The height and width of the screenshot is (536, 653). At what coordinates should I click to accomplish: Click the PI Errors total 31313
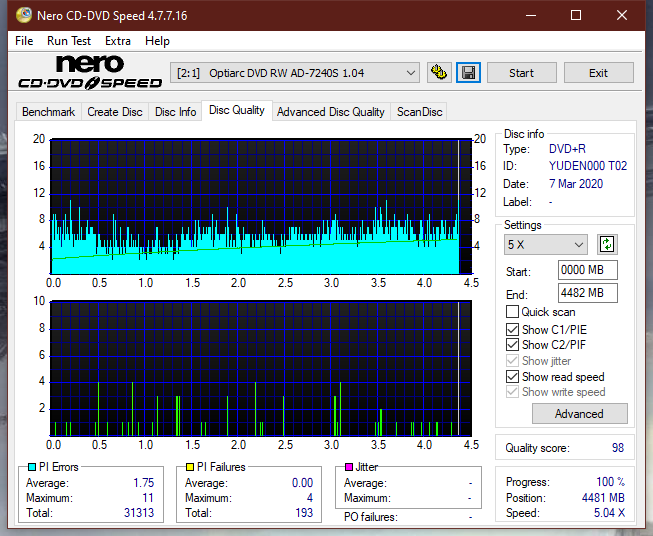(x=139, y=513)
